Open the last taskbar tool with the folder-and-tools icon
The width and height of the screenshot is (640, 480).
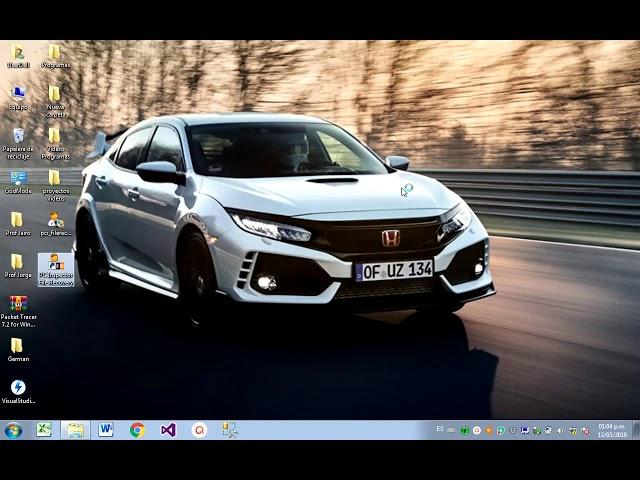tap(230, 430)
